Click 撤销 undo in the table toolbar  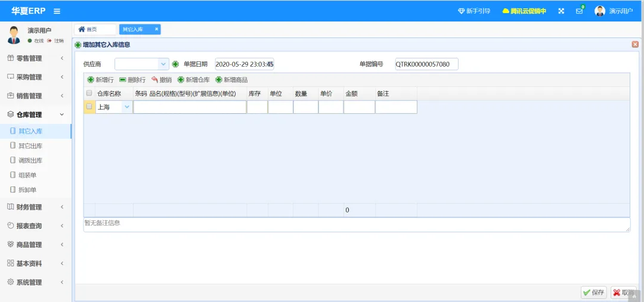(162, 80)
